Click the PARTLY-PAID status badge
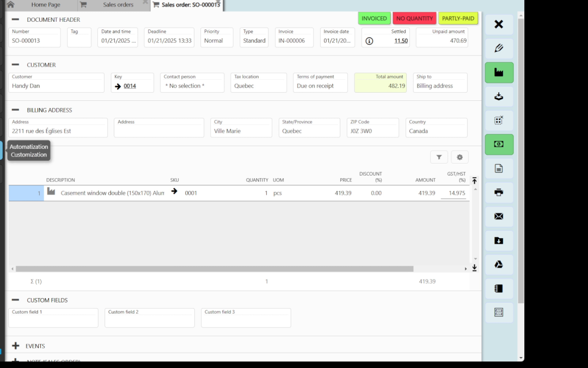Viewport: 588px width, 368px height. (458, 19)
